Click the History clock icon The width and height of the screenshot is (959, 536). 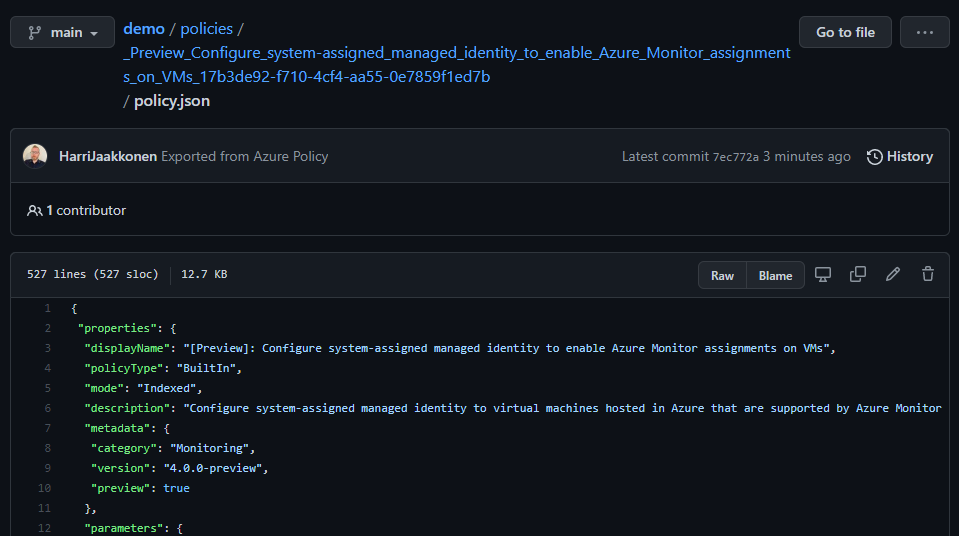(875, 157)
